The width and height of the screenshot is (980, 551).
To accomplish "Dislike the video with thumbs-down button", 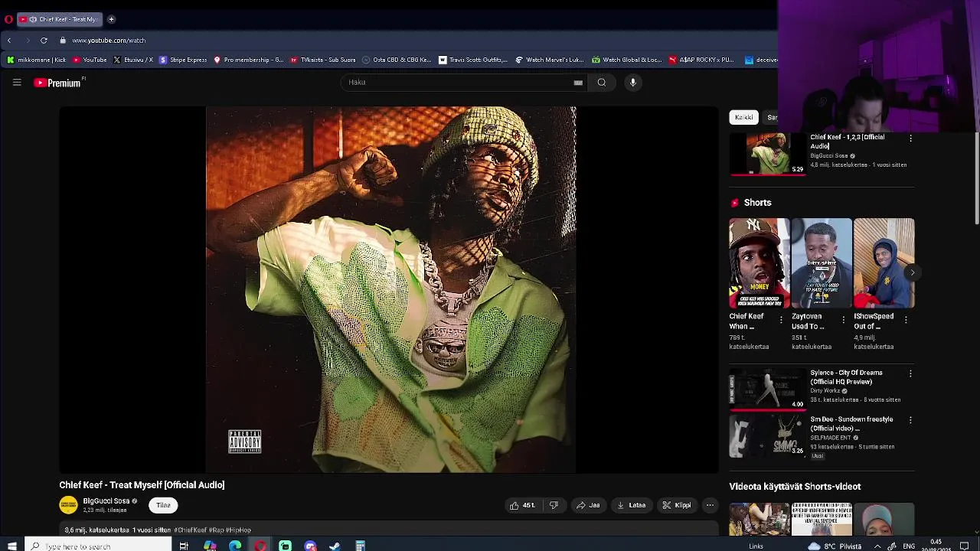I will coord(554,505).
